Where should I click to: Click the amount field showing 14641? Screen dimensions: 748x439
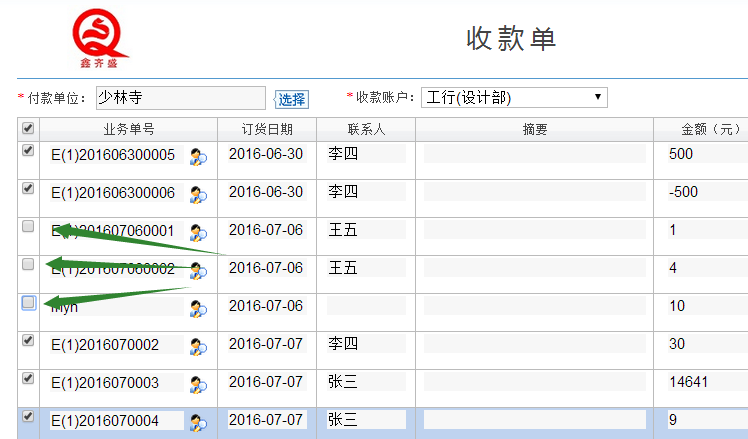click(706, 382)
